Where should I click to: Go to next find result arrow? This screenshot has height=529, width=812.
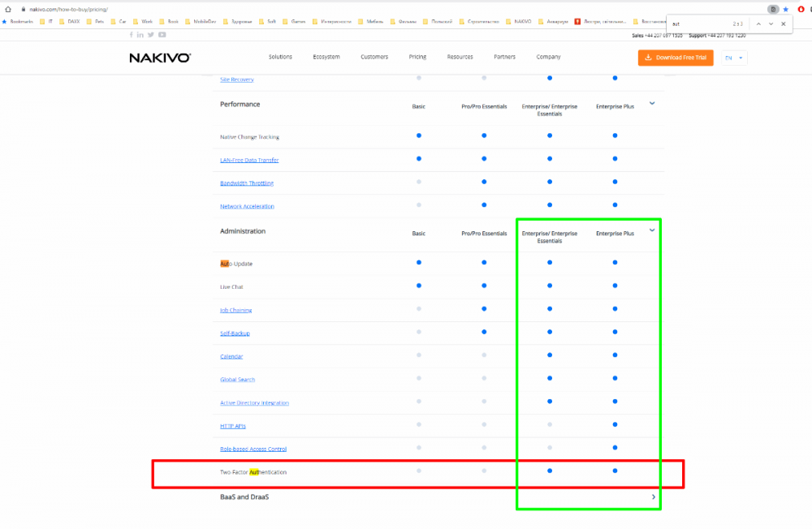tap(771, 24)
